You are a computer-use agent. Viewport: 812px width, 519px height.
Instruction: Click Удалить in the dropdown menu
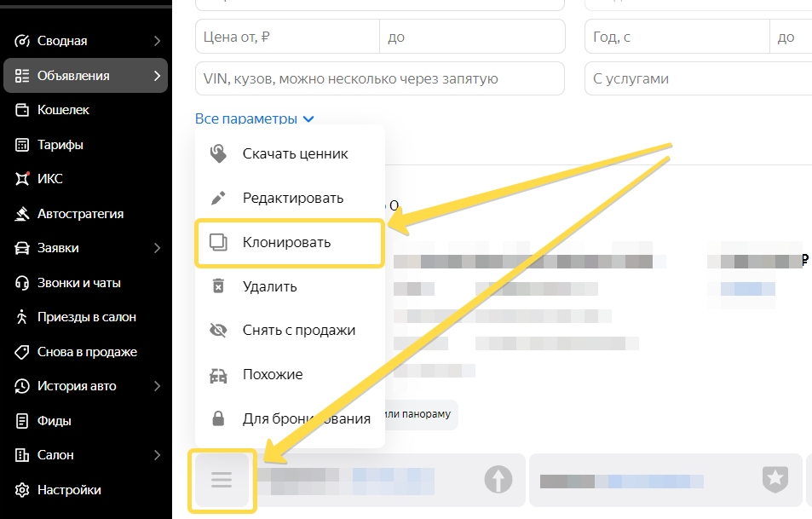[269, 286]
